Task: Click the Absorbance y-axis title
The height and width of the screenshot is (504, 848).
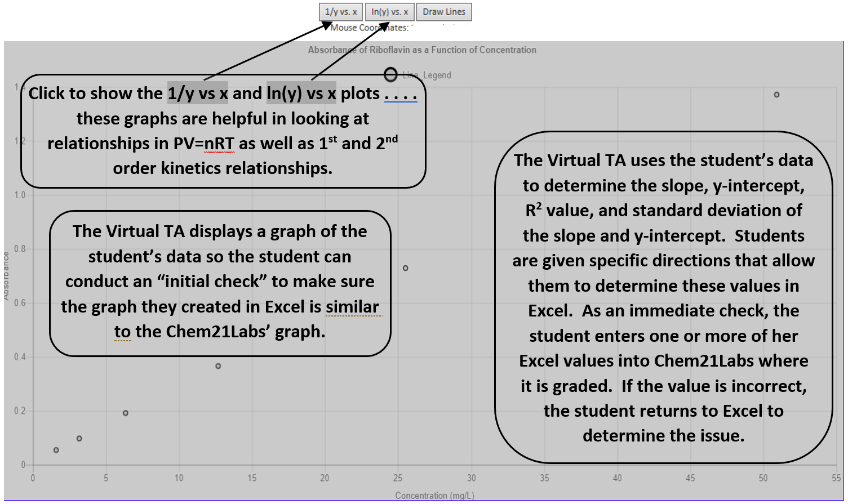Action: (x=6, y=276)
